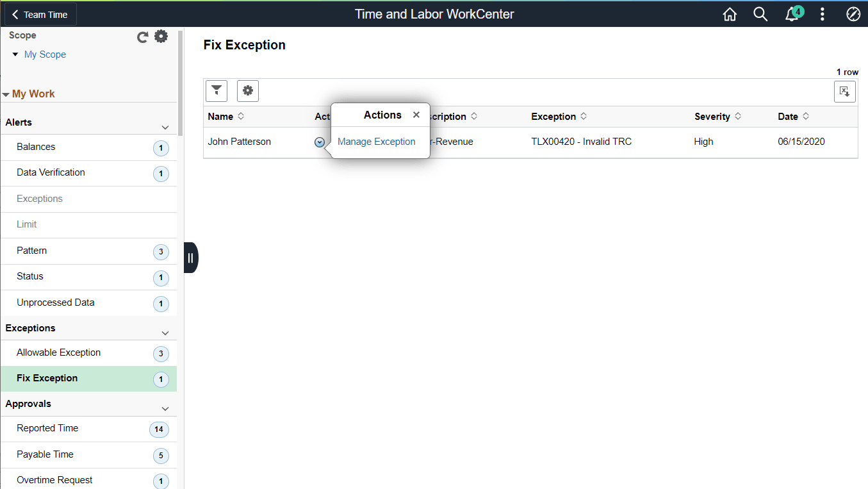
Task: Open the NavBar icon in the header
Action: point(853,13)
